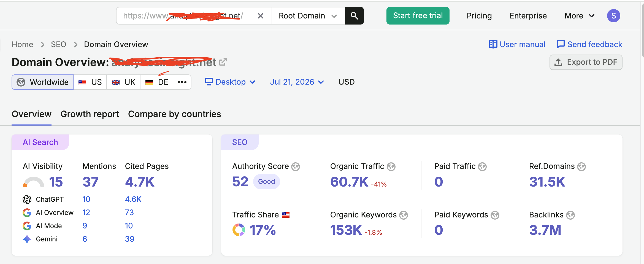
Task: Go to SEO breadcrumb
Action: tap(58, 44)
